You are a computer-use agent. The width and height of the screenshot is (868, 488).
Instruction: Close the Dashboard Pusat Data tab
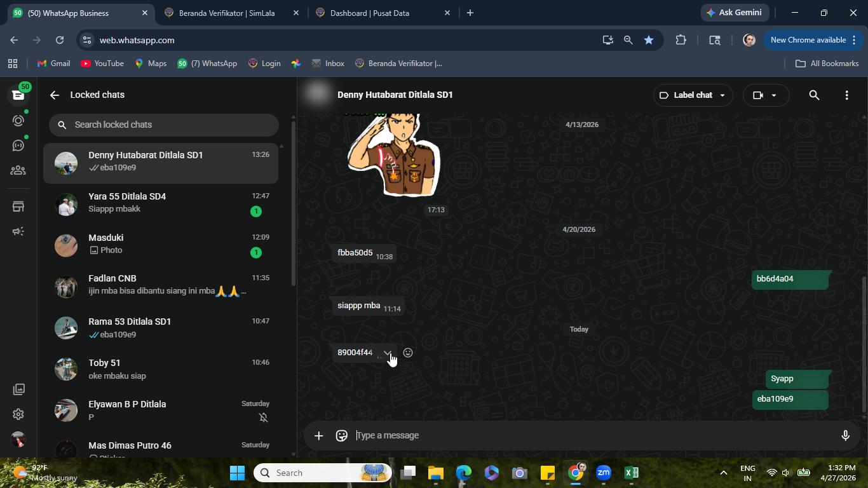[x=447, y=13]
